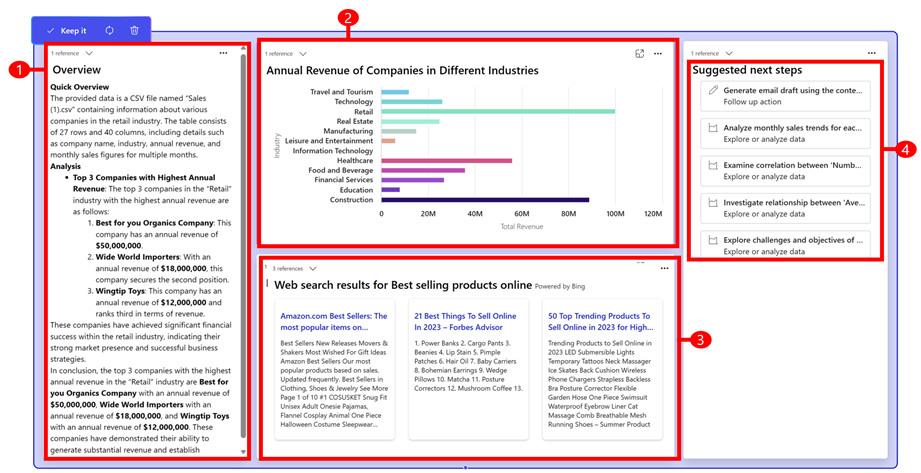Click the chart icon beside Investigate relationship
The image size is (921, 473).
pyautogui.click(x=713, y=203)
